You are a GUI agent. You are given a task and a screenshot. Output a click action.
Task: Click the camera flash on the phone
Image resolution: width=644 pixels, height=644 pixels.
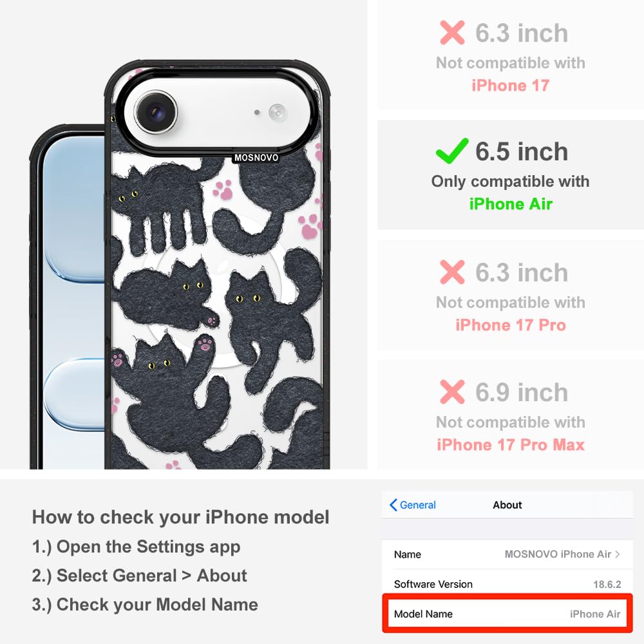click(278, 112)
